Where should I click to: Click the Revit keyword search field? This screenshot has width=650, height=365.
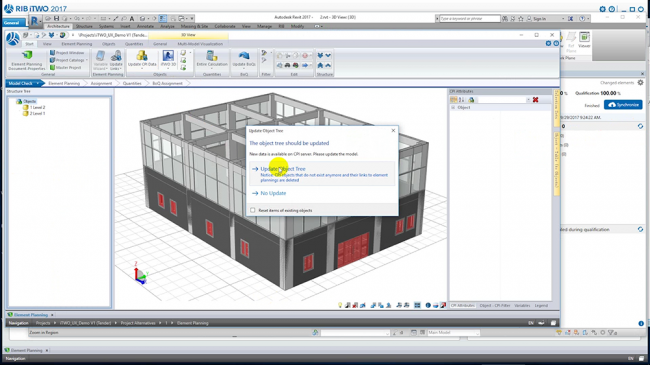click(x=470, y=19)
